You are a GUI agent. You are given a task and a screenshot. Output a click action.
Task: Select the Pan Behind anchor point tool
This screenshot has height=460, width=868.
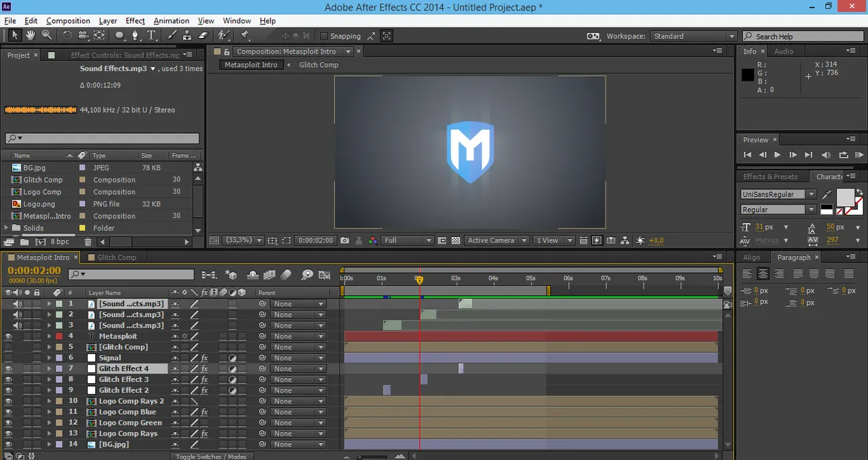click(x=100, y=35)
